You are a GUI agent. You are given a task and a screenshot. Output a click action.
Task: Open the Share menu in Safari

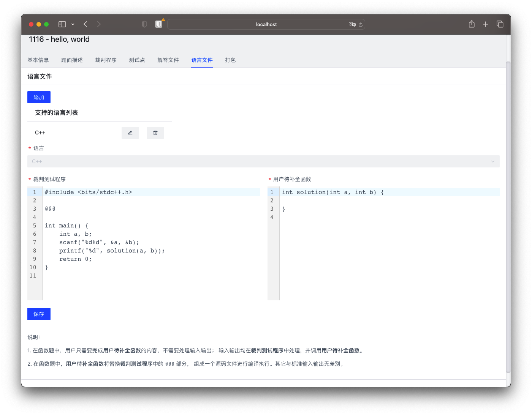click(x=472, y=24)
